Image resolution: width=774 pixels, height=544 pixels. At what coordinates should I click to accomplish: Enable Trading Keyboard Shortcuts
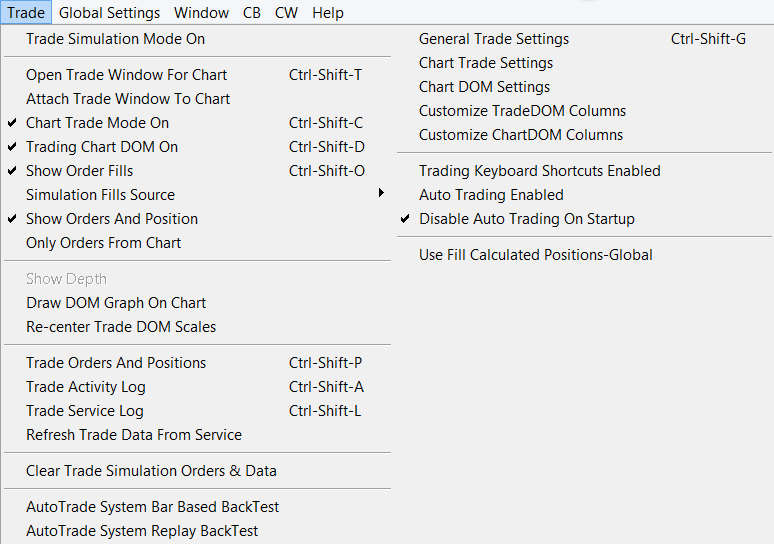click(x=539, y=171)
